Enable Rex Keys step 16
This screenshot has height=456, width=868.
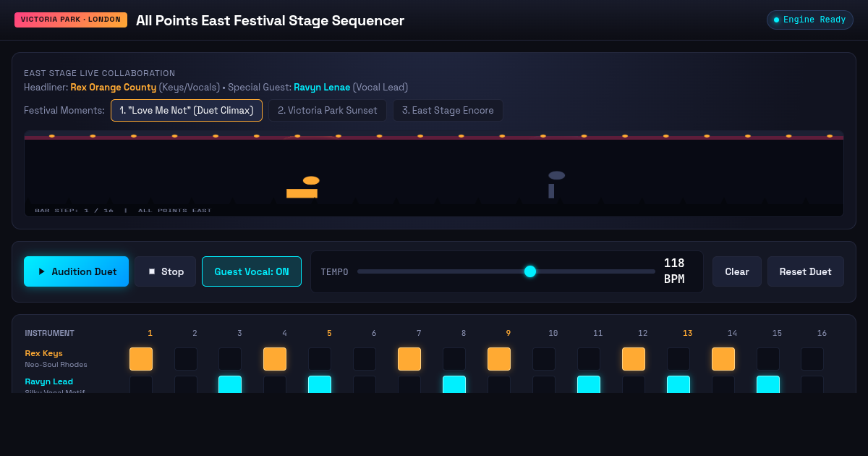click(812, 359)
